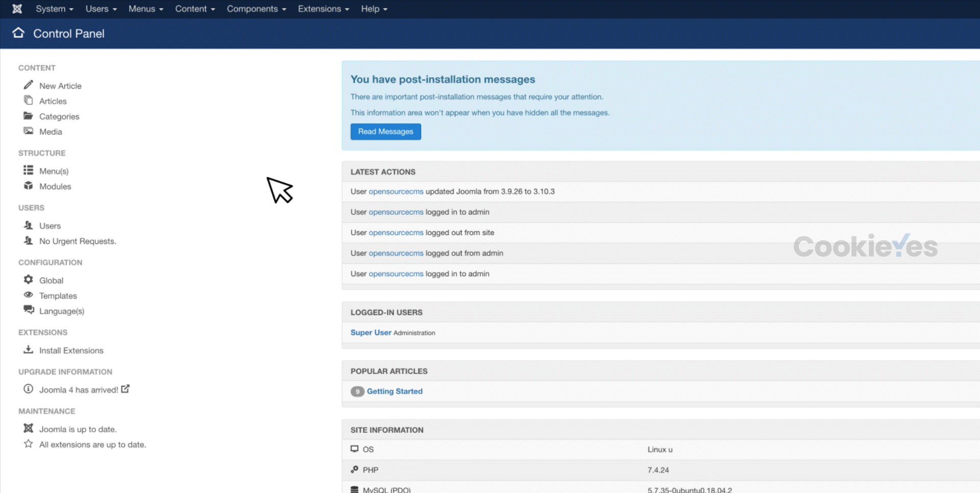This screenshot has height=493, width=980.
Task: Click the PHP version value 7.4.24
Action: click(658, 470)
